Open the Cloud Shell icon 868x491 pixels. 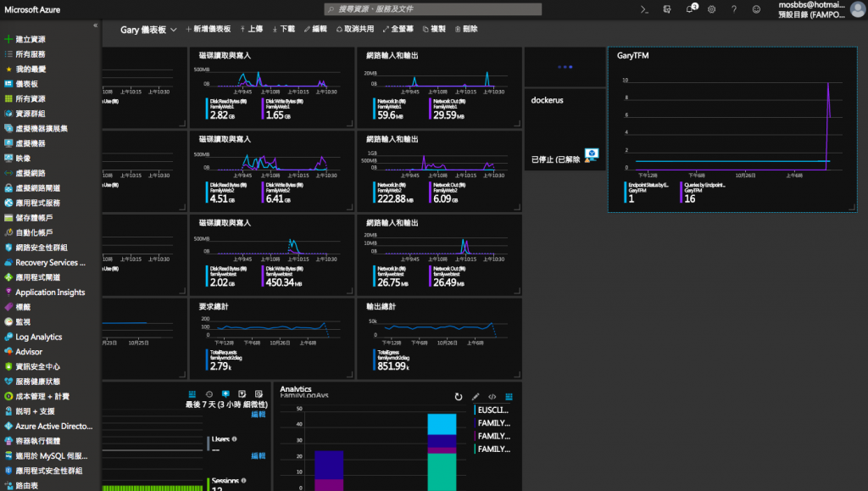[644, 9]
